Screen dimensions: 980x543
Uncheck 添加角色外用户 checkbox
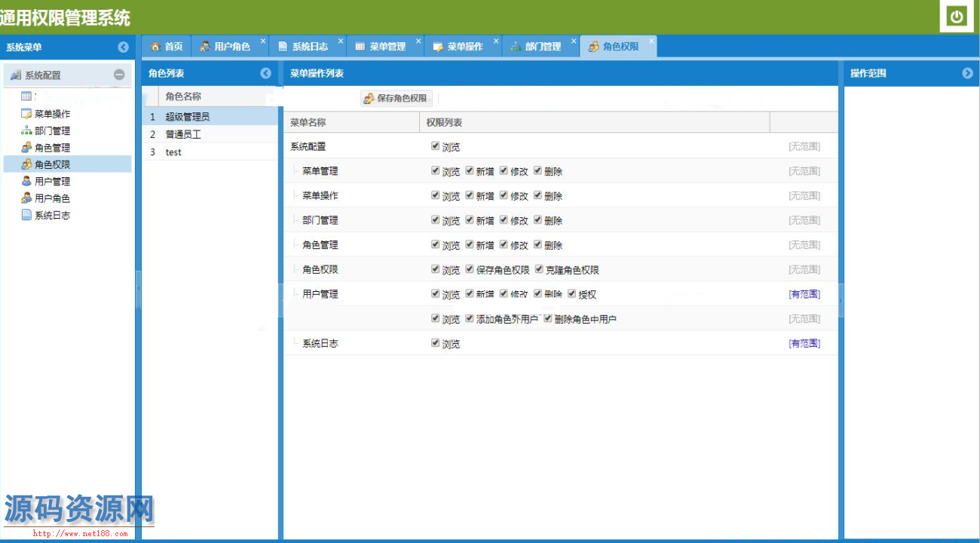(x=469, y=318)
